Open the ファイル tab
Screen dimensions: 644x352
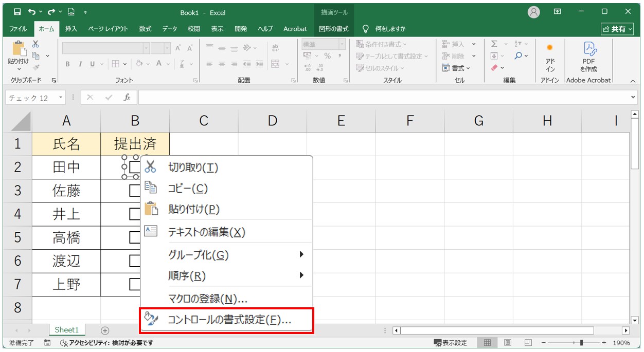(18, 29)
